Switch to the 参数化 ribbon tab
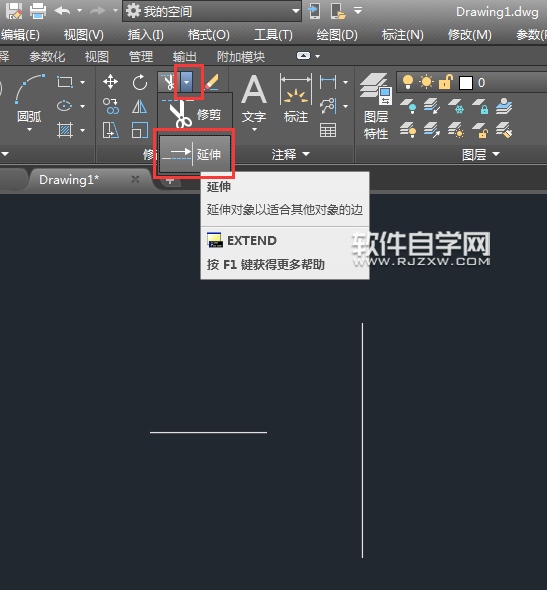Viewport: 547px width, 590px height. 47,57
